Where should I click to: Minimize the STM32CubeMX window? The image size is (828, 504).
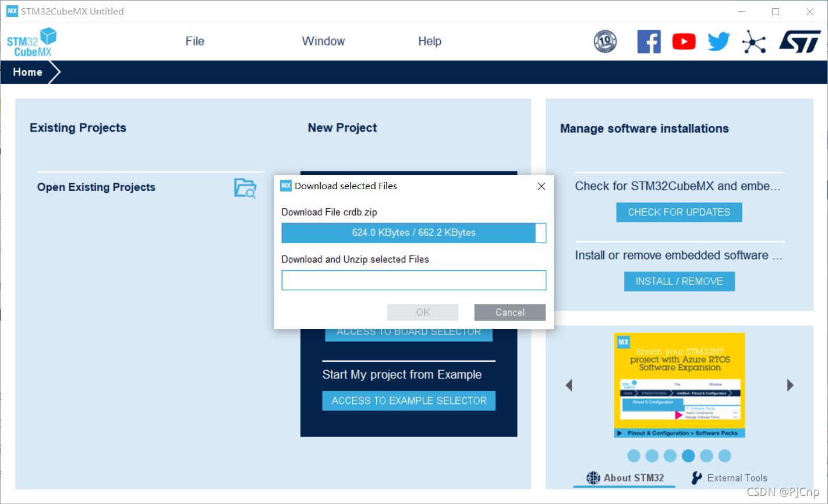tap(742, 12)
